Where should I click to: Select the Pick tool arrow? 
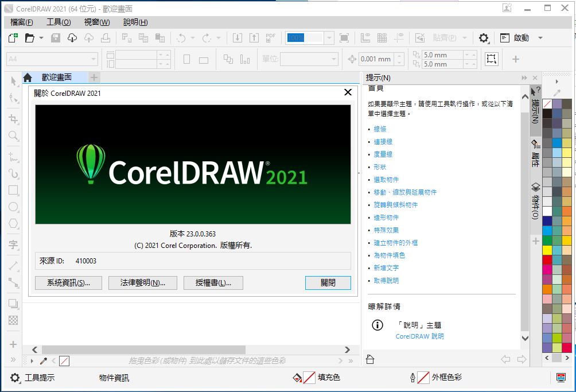(x=14, y=81)
